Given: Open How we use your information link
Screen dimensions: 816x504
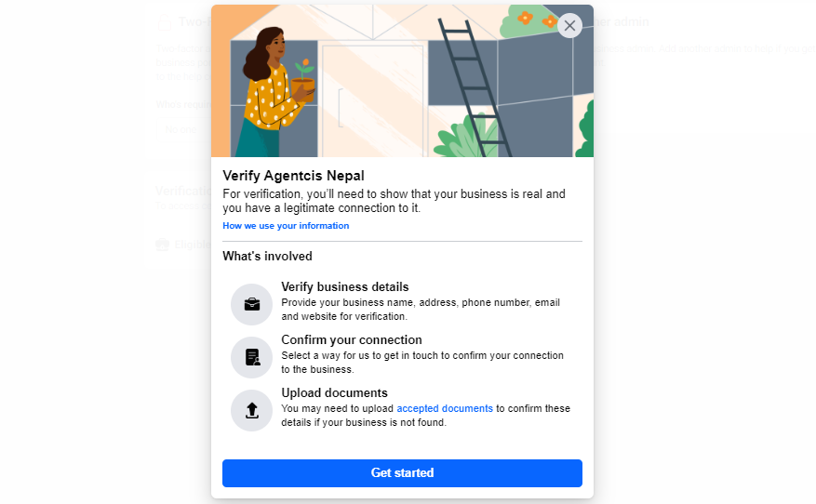Looking at the screenshot, I should click(x=286, y=226).
